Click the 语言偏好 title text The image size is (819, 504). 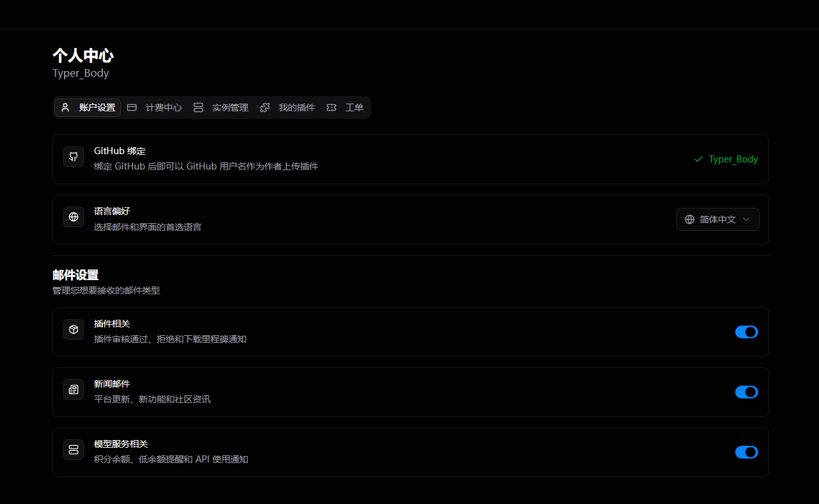pos(112,211)
